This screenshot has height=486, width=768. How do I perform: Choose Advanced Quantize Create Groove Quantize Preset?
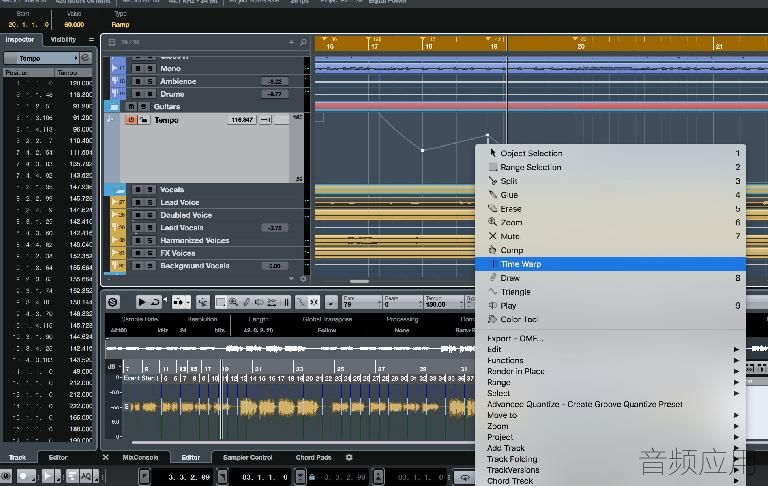point(610,404)
